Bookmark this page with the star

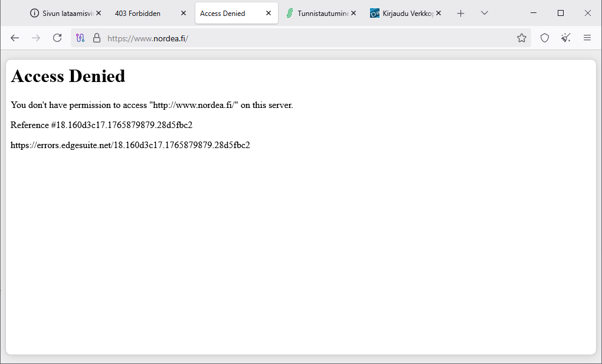click(x=521, y=38)
